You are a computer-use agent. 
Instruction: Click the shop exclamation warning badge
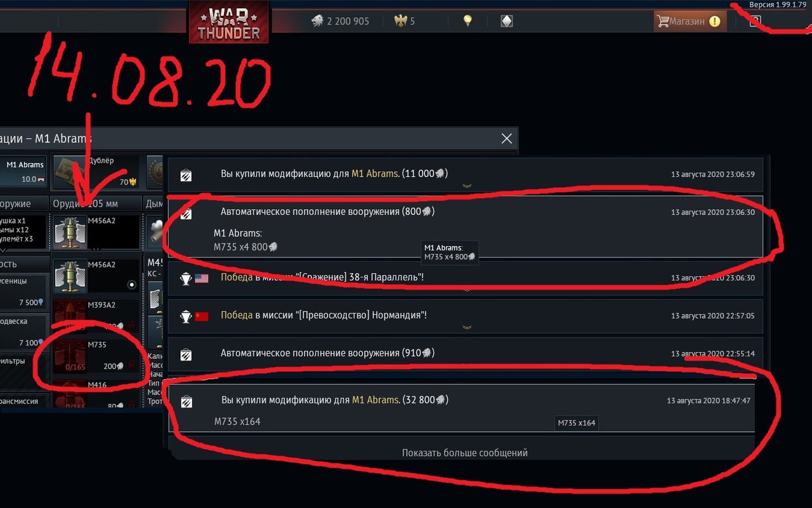[x=715, y=22]
